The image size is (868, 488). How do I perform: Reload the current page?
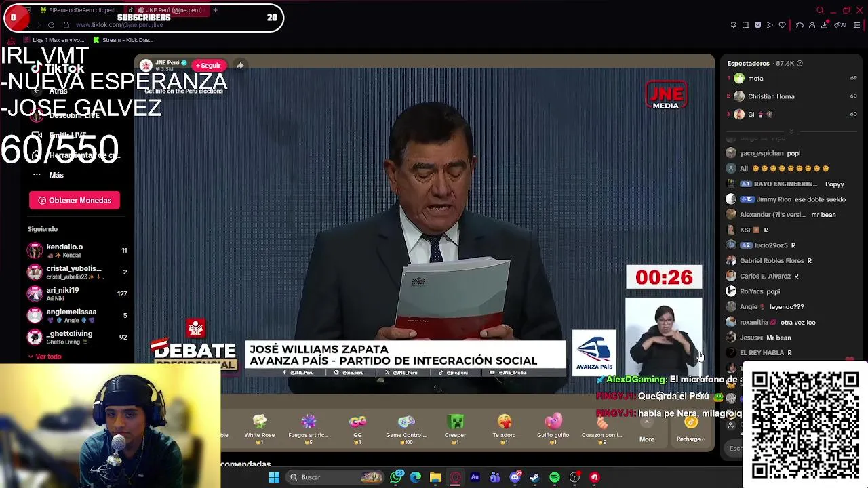tap(51, 25)
